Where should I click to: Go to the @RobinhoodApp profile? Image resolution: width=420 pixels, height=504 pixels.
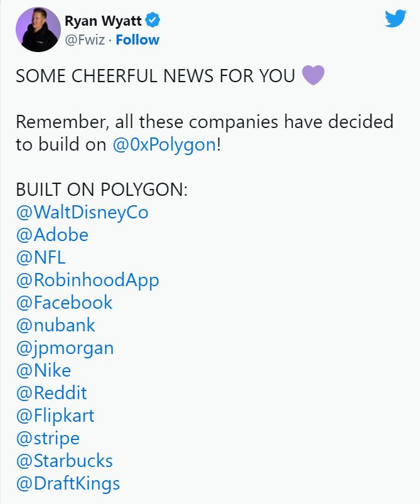click(x=87, y=280)
